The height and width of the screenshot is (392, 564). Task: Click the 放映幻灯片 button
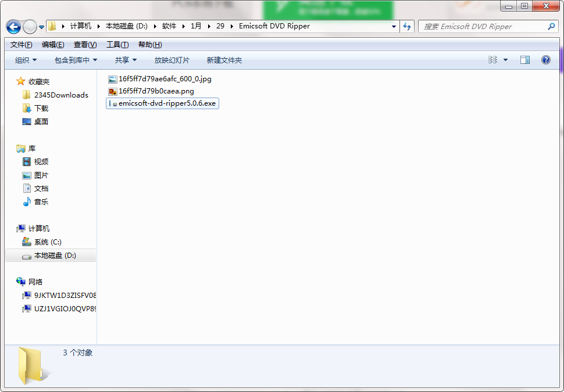coord(172,60)
